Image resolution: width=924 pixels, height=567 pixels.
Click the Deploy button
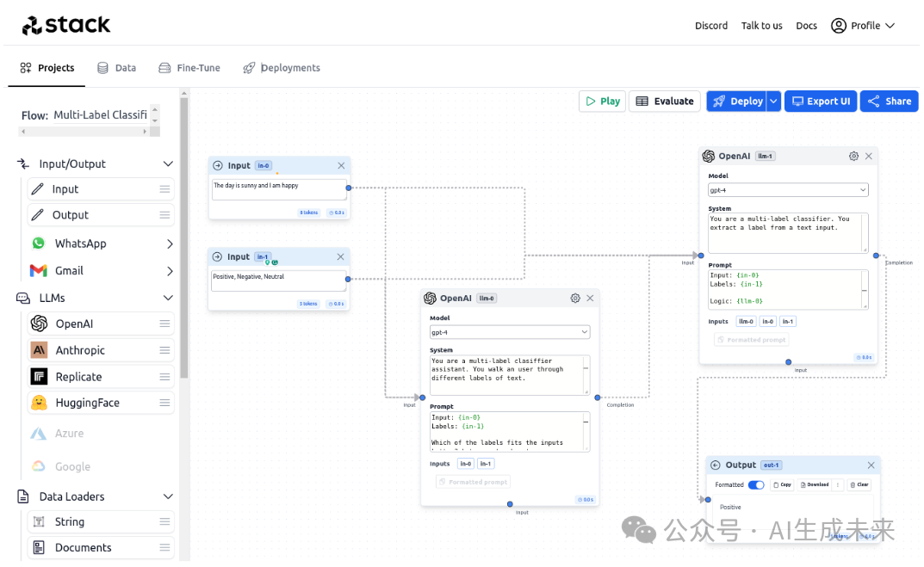[x=736, y=102]
